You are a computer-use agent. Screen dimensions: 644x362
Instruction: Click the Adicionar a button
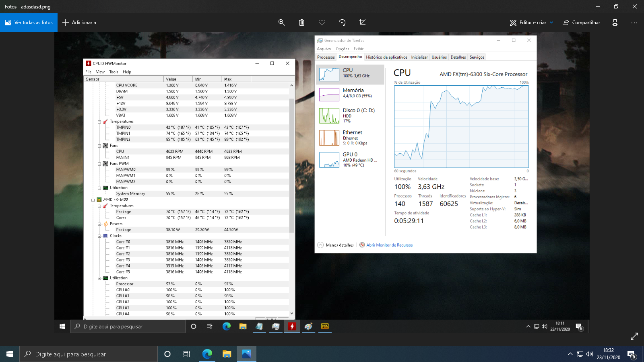[x=79, y=23]
